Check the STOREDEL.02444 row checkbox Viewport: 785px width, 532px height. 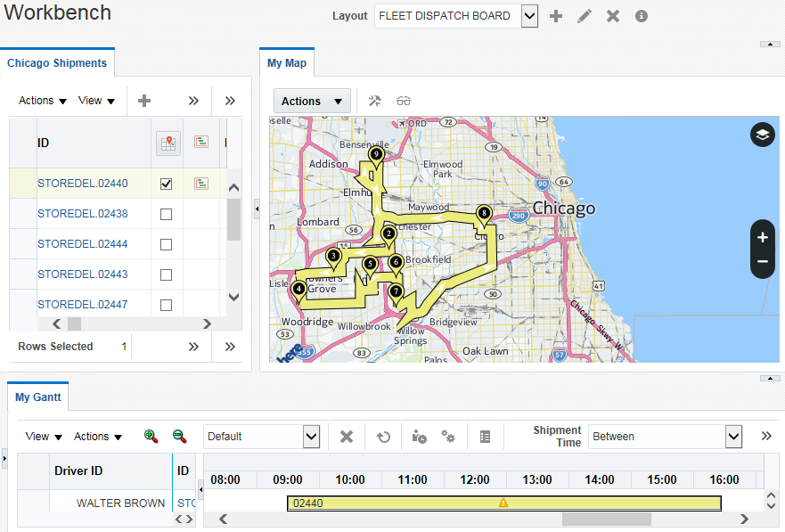click(x=166, y=244)
